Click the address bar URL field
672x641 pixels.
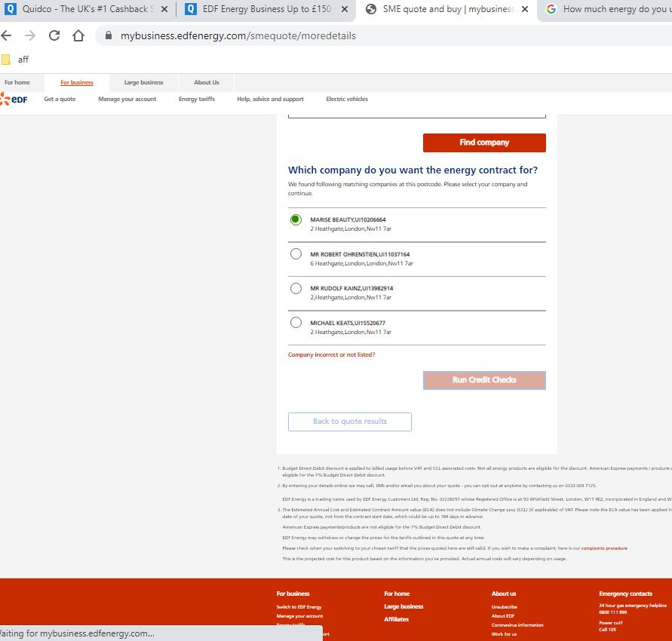(385, 35)
